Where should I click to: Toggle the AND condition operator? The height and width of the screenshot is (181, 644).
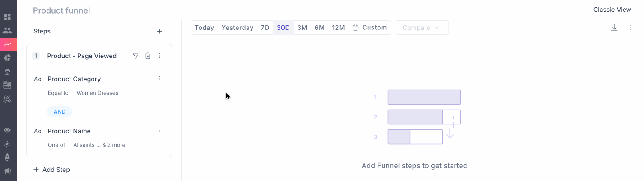60,112
